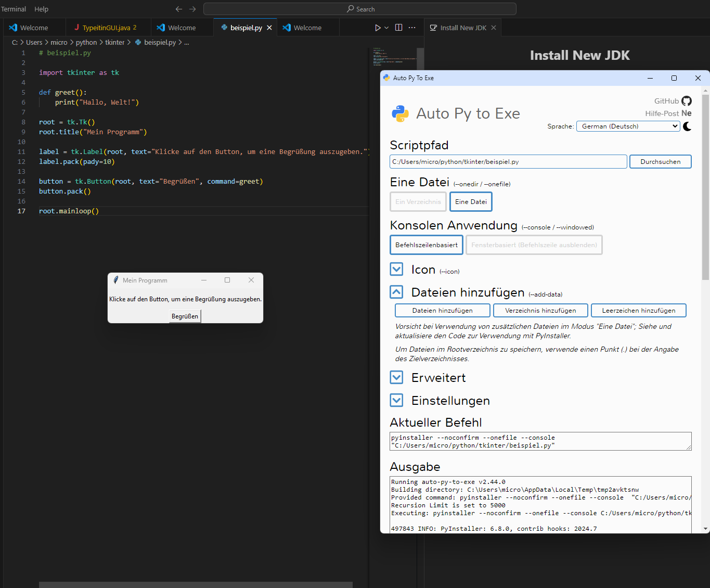
Task: Click the Durchsuchen button
Action: pyautogui.click(x=660, y=162)
